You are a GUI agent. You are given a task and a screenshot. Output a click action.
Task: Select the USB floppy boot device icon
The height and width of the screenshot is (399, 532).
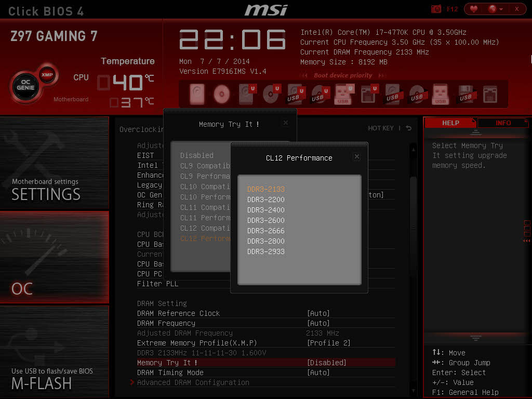pyautogui.click(x=466, y=94)
